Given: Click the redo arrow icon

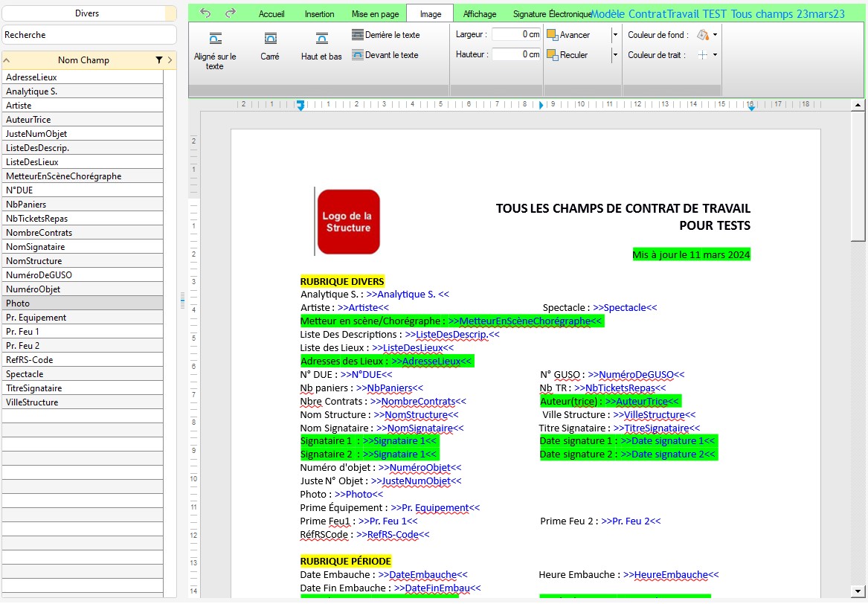Looking at the screenshot, I should tap(231, 13).
